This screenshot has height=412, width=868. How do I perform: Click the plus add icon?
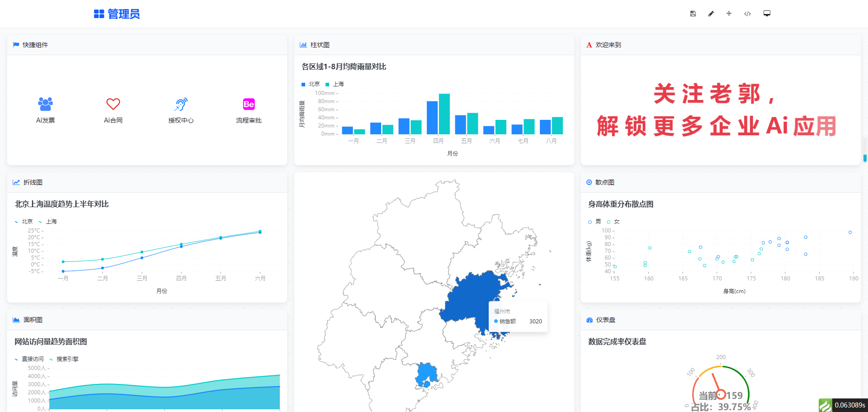[x=729, y=14]
